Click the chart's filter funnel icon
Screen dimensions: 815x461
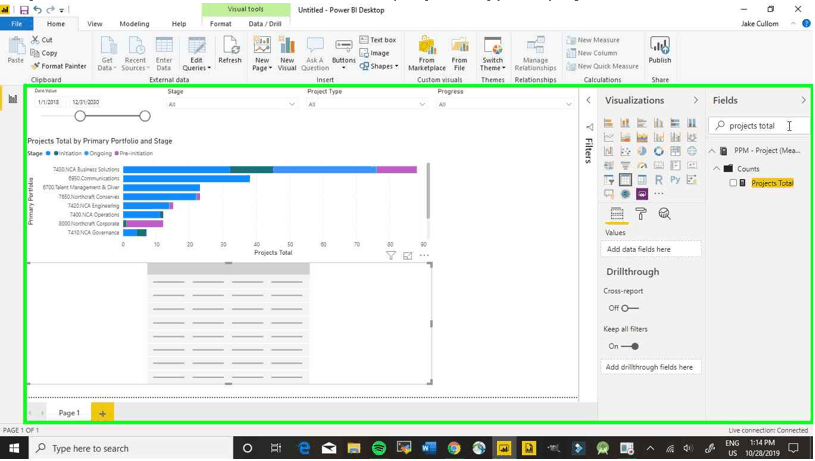tap(391, 255)
